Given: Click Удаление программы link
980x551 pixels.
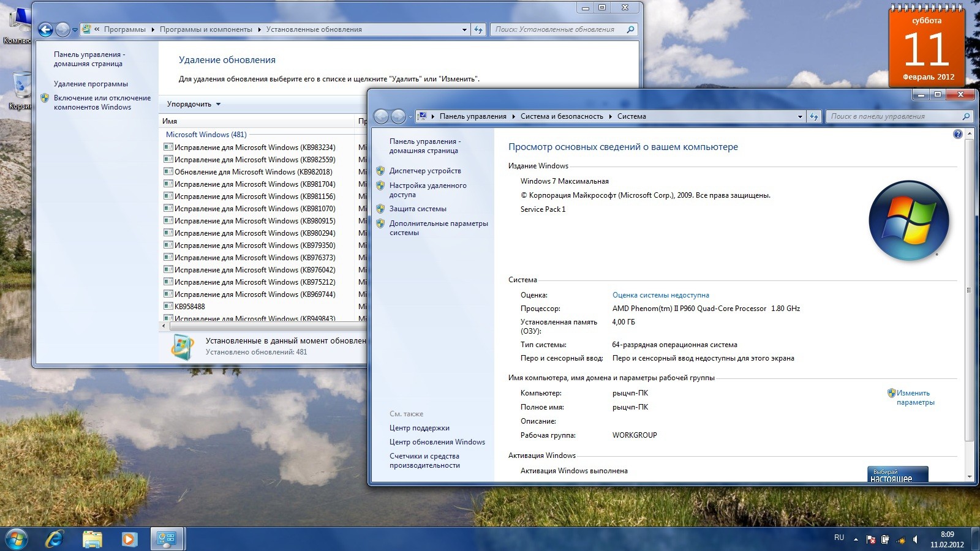Looking at the screenshot, I should tap(91, 84).
